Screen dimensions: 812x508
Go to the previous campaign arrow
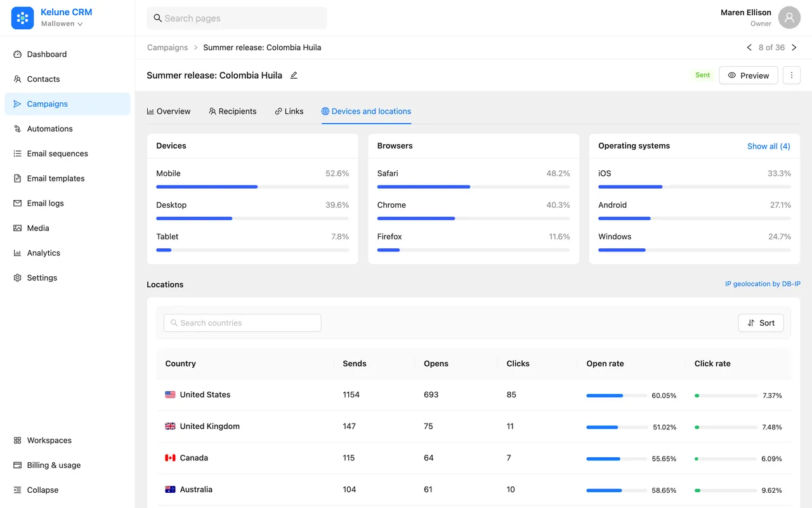pos(749,48)
